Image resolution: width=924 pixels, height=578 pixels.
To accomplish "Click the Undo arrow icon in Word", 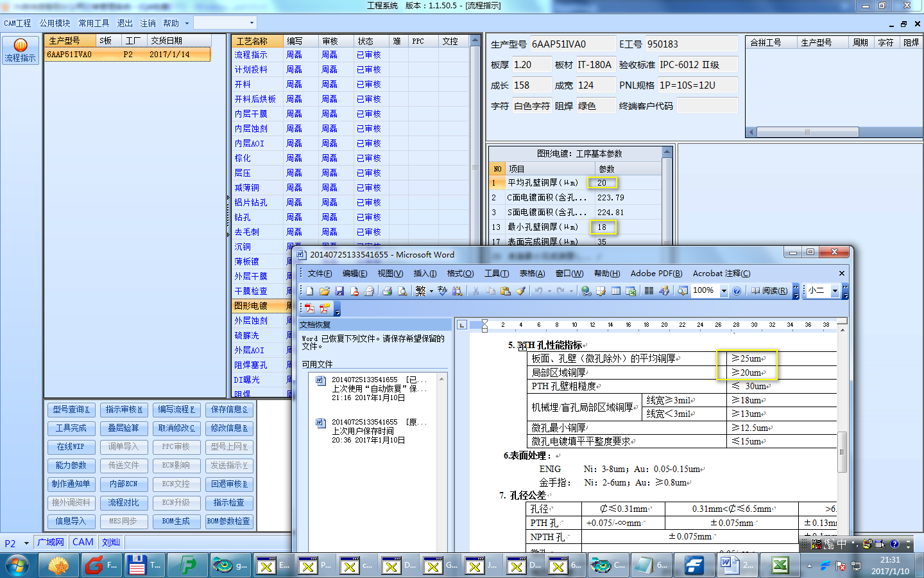I will pyautogui.click(x=539, y=291).
